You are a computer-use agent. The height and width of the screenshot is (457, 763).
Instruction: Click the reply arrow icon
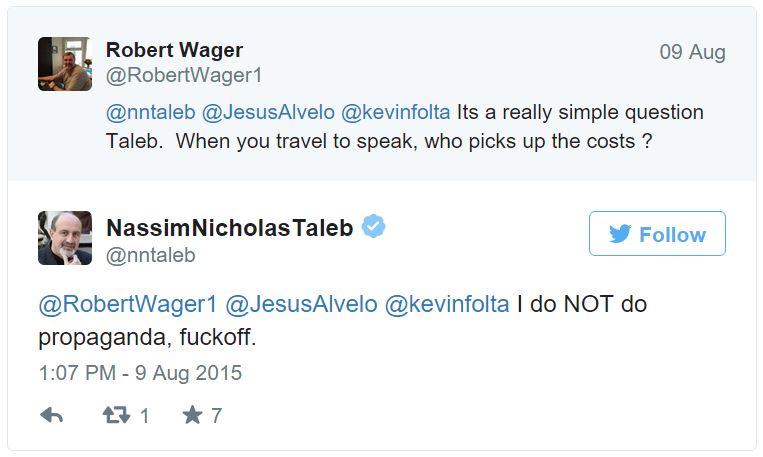pyautogui.click(x=51, y=415)
